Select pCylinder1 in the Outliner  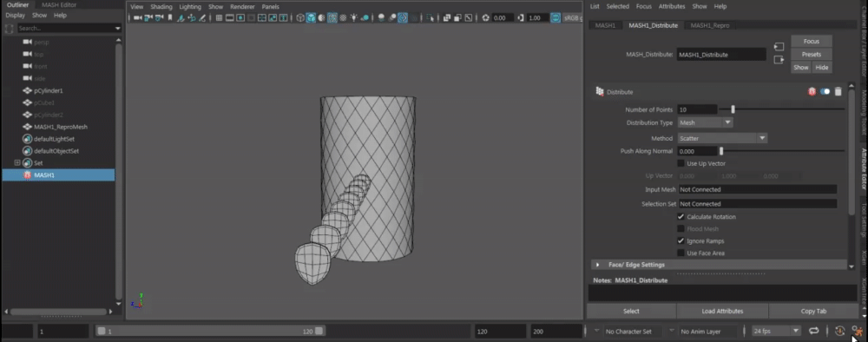click(49, 90)
